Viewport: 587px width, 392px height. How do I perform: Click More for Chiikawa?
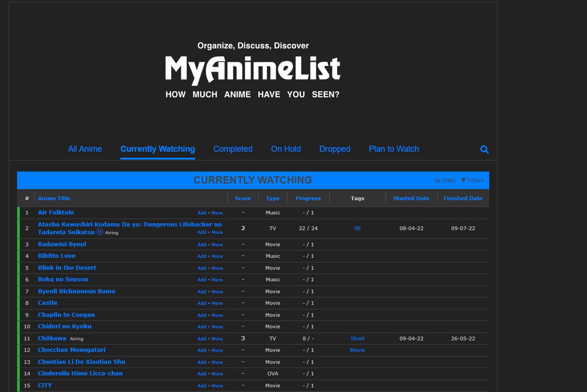(217, 339)
